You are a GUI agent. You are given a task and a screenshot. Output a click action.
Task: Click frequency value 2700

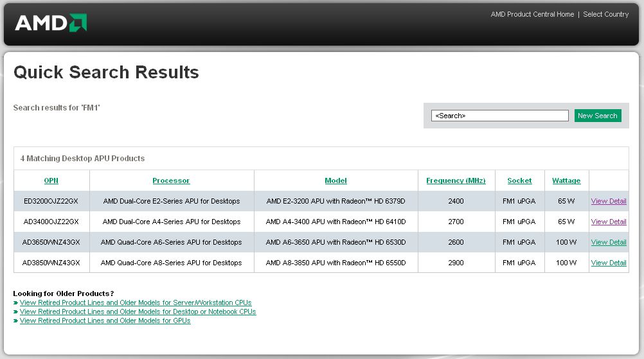click(x=456, y=222)
